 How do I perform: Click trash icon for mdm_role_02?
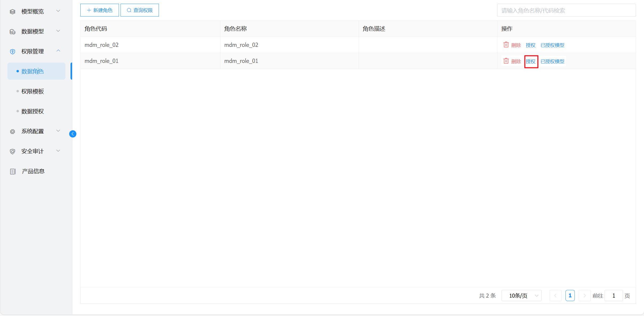(x=506, y=45)
